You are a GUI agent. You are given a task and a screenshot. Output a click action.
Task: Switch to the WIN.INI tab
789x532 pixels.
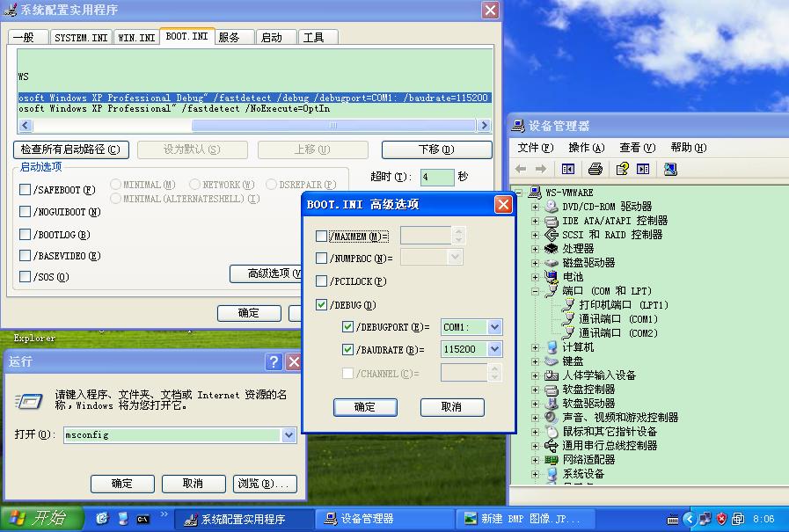pos(136,37)
